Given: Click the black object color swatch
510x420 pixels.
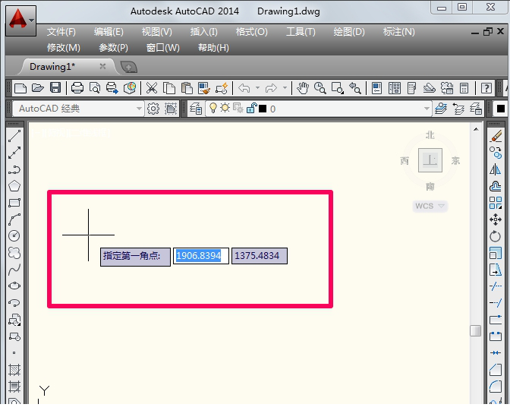Looking at the screenshot, I should click(501, 109).
